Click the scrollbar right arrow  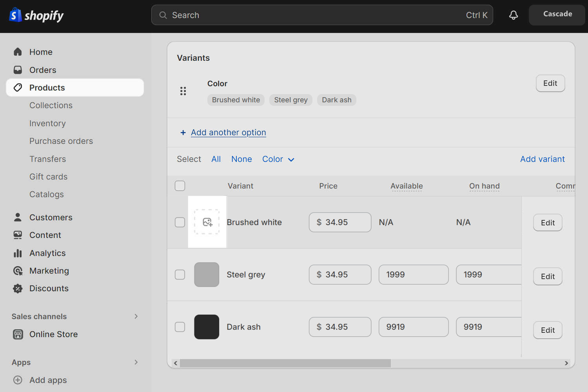pos(566,363)
